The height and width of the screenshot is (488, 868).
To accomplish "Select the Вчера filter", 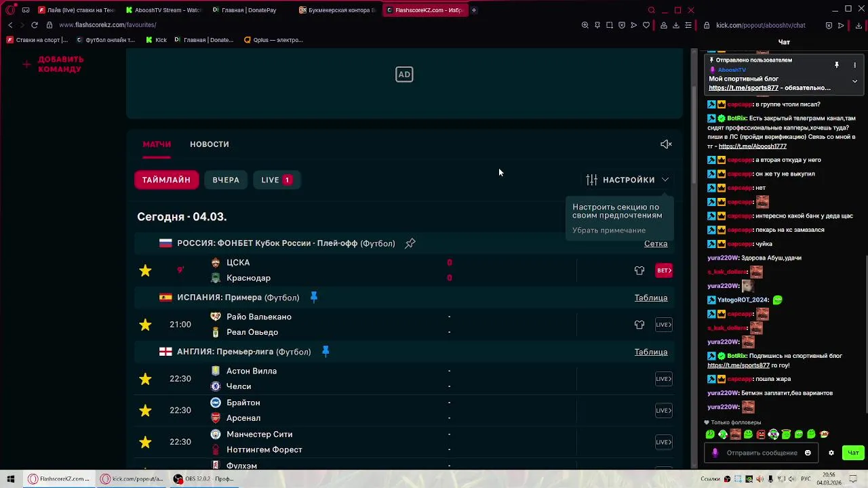I will (x=226, y=180).
